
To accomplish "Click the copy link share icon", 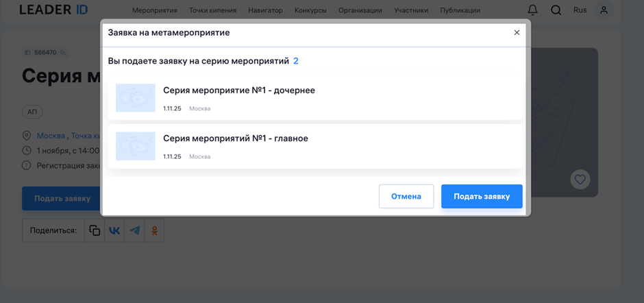I will (94, 230).
